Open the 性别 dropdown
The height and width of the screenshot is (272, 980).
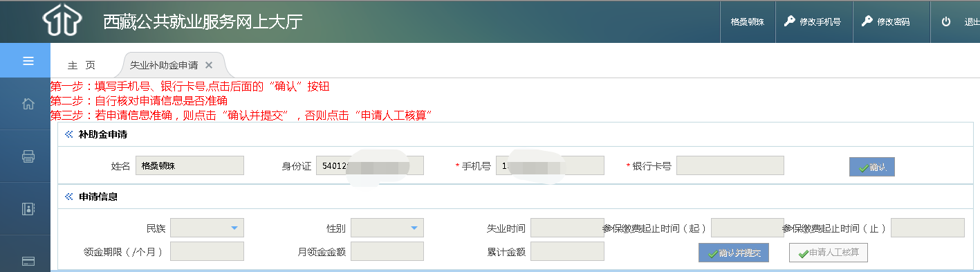pyautogui.click(x=387, y=228)
